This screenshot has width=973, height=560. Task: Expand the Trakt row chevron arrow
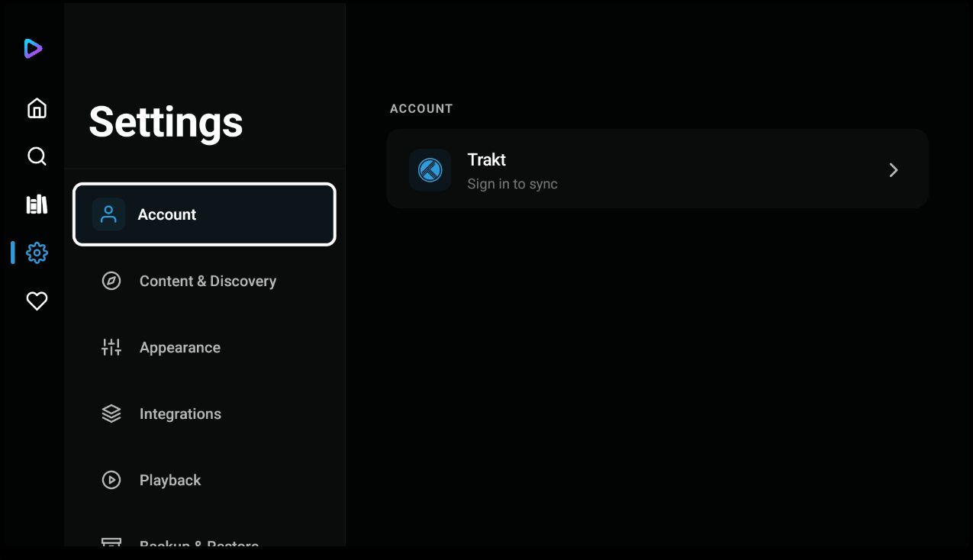pyautogui.click(x=894, y=170)
